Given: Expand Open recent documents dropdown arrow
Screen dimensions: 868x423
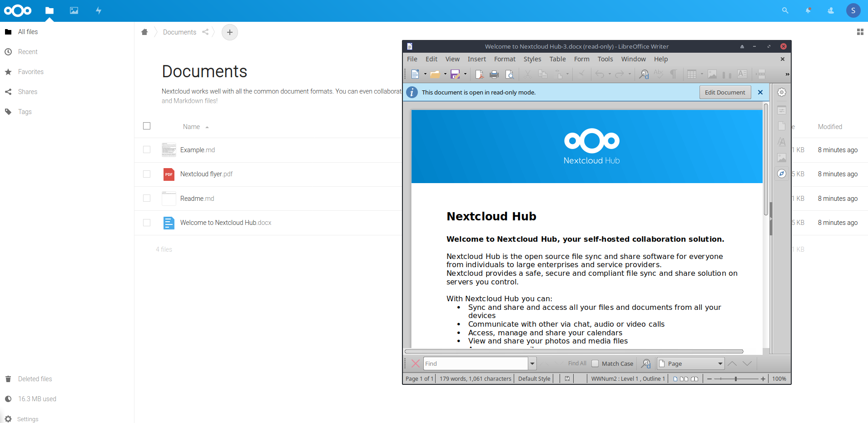Looking at the screenshot, I should (445, 74).
